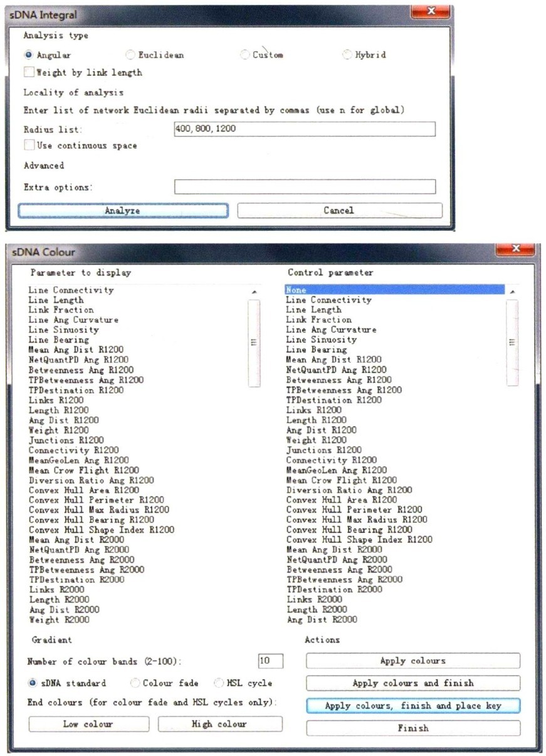The height and width of the screenshot is (756, 546).
Task: Select sDNA standard gradient option
Action: pyautogui.click(x=33, y=683)
